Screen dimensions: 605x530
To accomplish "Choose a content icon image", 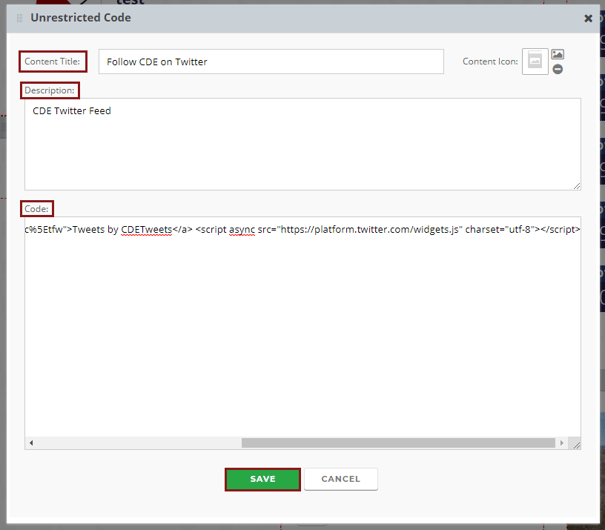I will [x=557, y=54].
